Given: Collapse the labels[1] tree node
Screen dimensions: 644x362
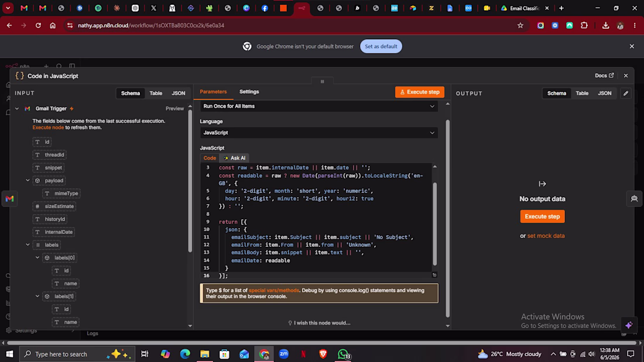Looking at the screenshot, I should [37, 297].
